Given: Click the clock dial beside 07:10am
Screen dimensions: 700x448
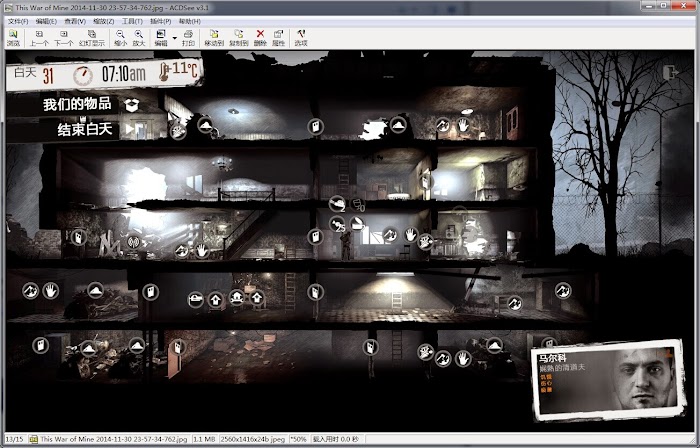Looking at the screenshot, I should [x=83, y=75].
